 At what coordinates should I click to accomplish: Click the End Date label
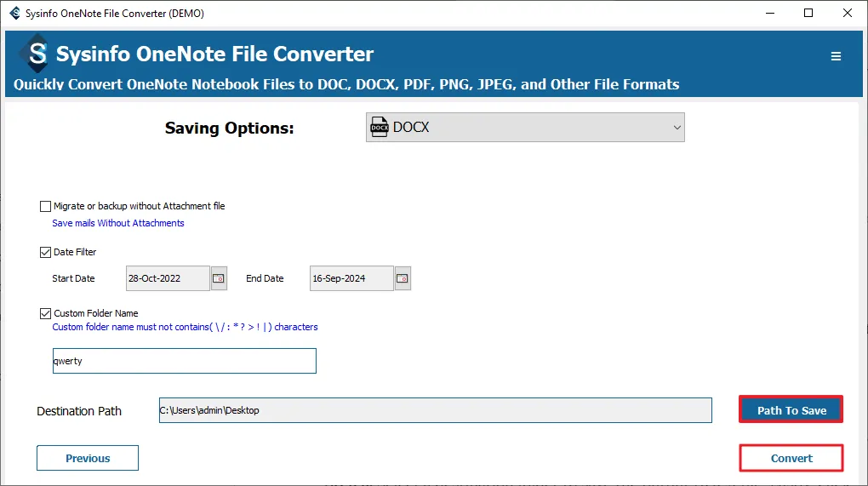tap(265, 278)
